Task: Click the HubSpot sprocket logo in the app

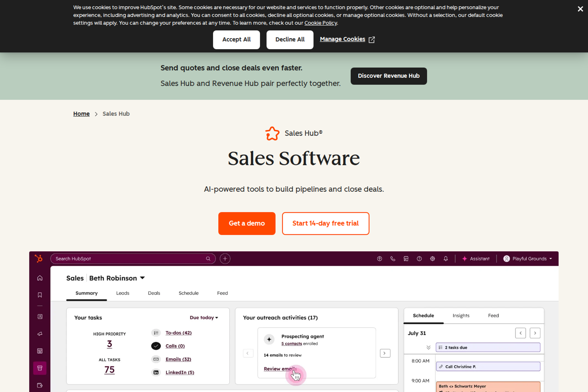Action: (39, 259)
